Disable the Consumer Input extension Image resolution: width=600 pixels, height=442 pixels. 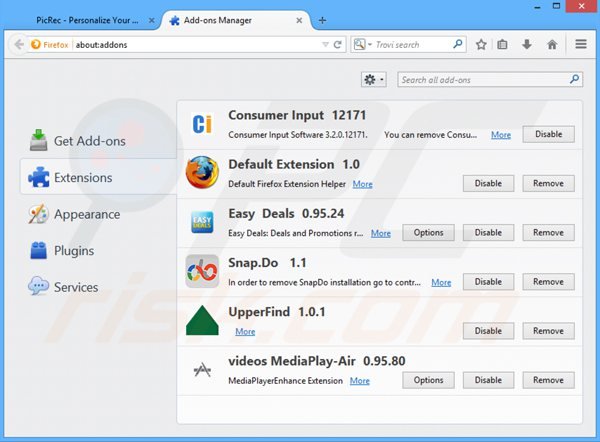(x=548, y=134)
